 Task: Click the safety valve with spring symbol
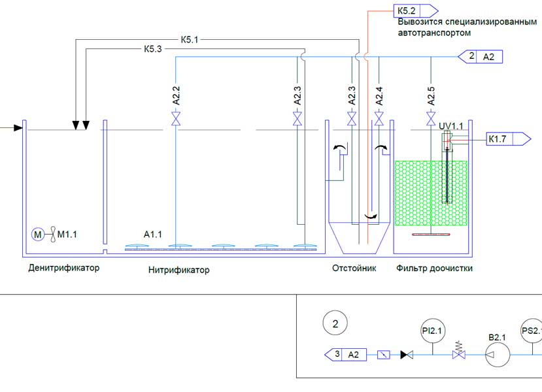coord(459,354)
